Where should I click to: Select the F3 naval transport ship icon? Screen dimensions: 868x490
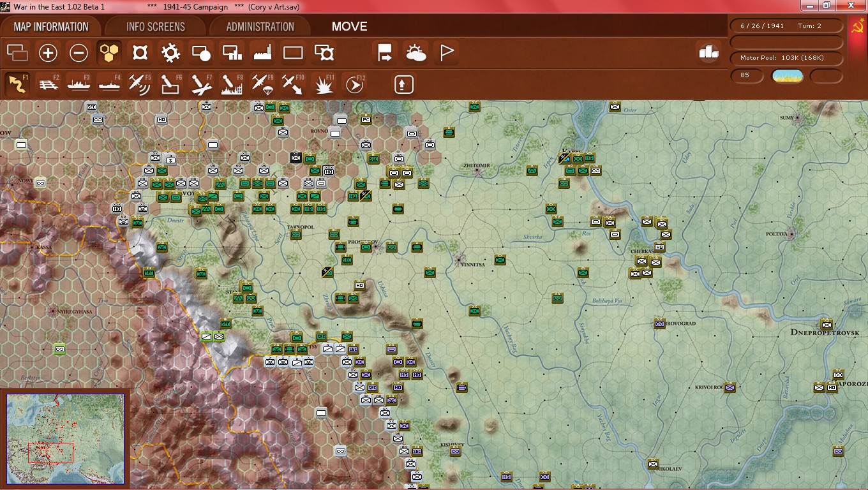tap(79, 84)
